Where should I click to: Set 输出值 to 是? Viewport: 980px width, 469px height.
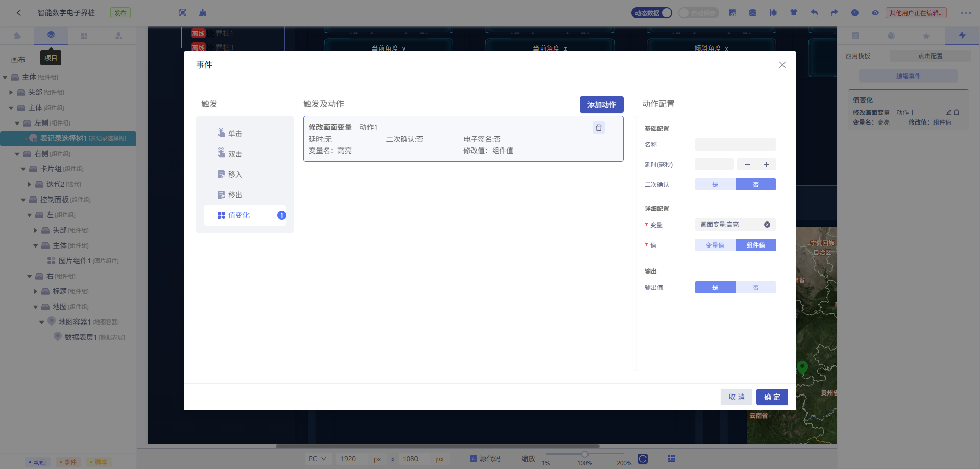[x=715, y=287]
